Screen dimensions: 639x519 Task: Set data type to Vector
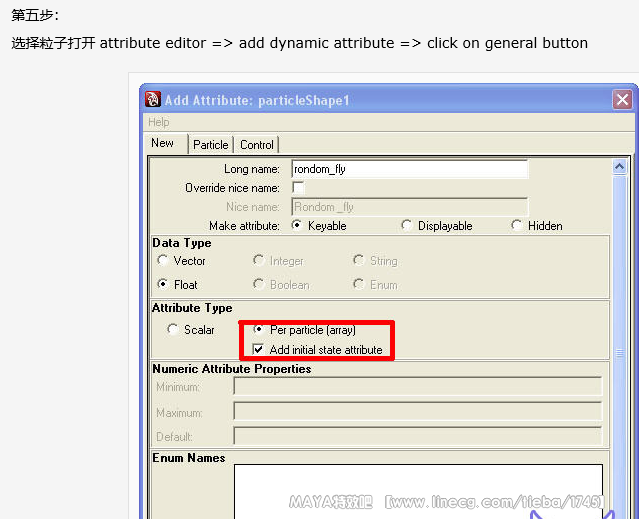pos(163,261)
